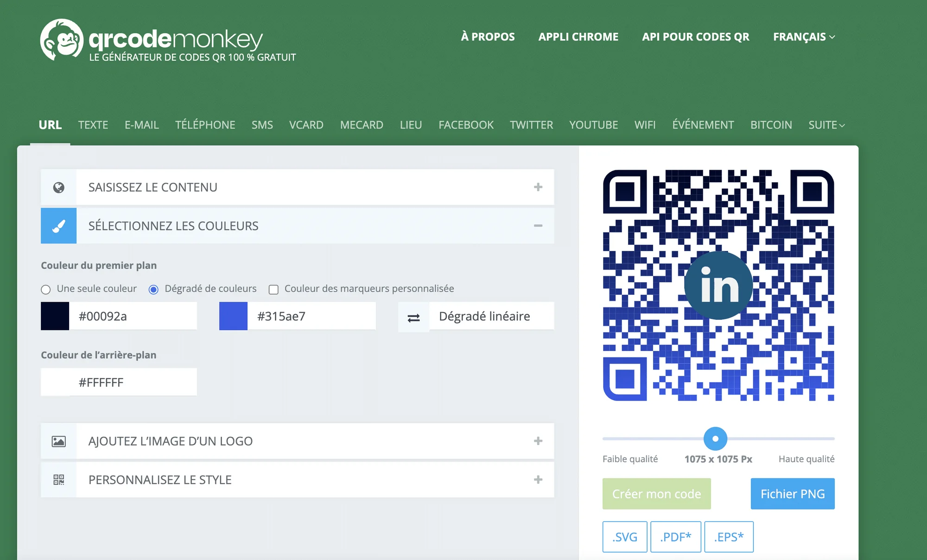Click the LinkedIn logo in the QR code
The width and height of the screenshot is (927, 560).
(x=718, y=286)
